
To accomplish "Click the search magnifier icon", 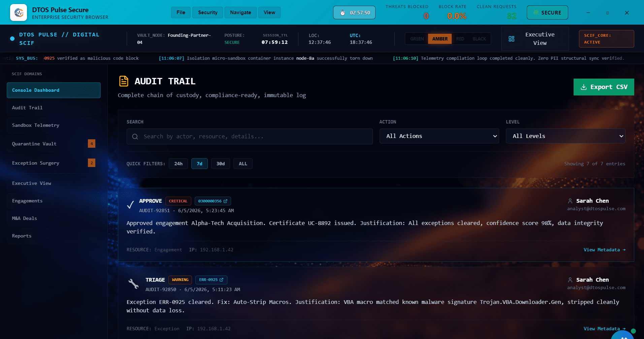I will click(x=135, y=137).
